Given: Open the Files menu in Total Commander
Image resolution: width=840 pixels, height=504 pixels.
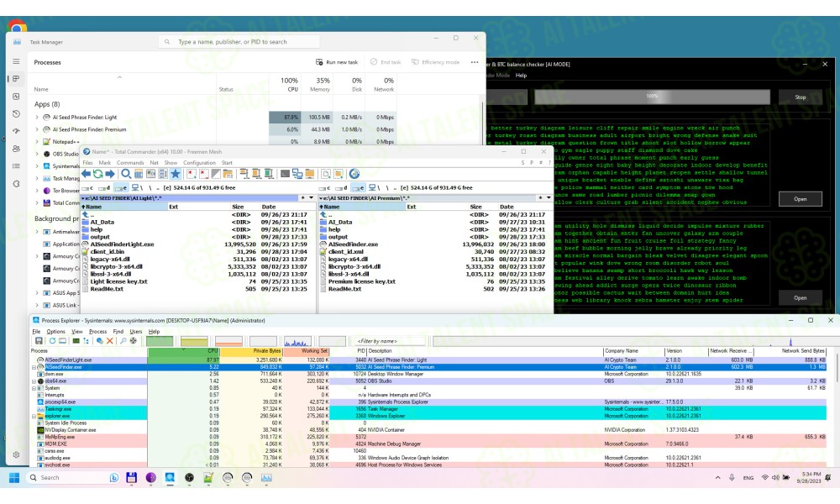Looking at the screenshot, I should click(x=88, y=163).
